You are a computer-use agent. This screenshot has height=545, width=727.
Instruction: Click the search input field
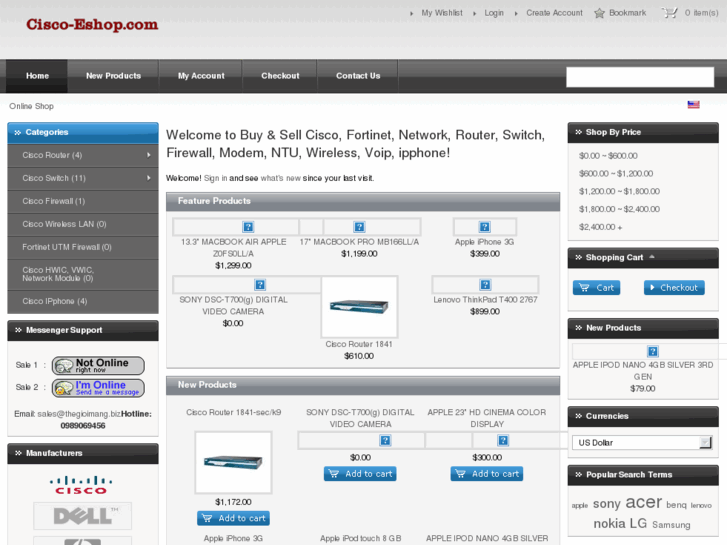(640, 77)
